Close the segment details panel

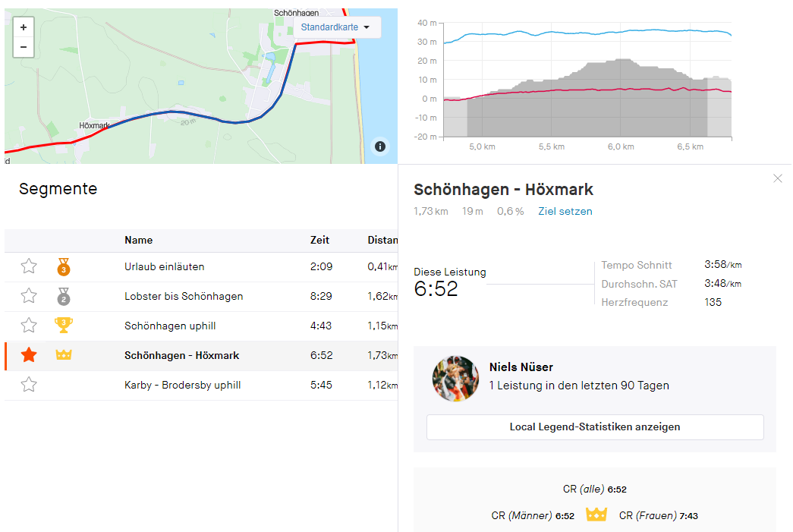tap(777, 178)
